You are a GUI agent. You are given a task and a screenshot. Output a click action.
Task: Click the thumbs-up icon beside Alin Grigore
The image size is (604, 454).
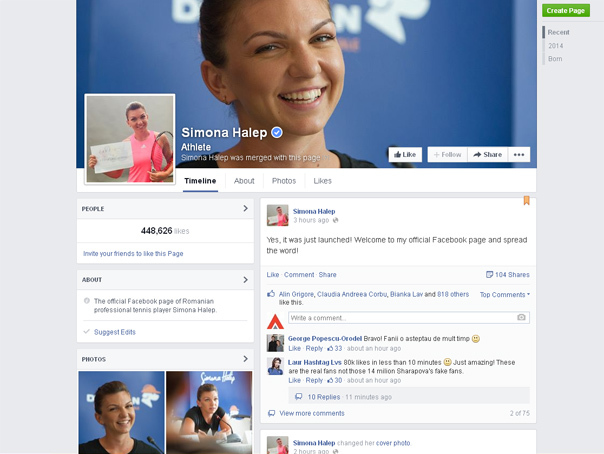click(x=271, y=294)
